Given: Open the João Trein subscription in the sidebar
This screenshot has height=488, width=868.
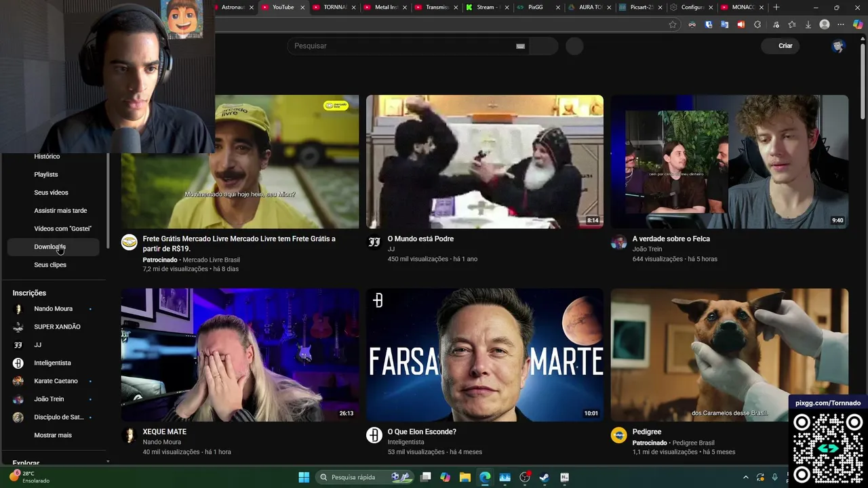Looking at the screenshot, I should click(x=54, y=399).
